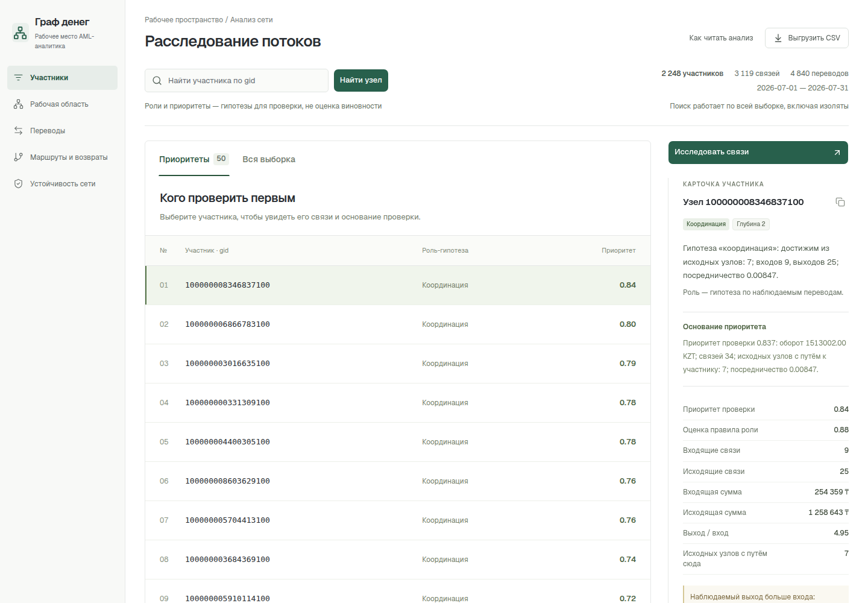Select participant row 100000003684369100
Screen dimensions: 868x603
(x=398, y=560)
